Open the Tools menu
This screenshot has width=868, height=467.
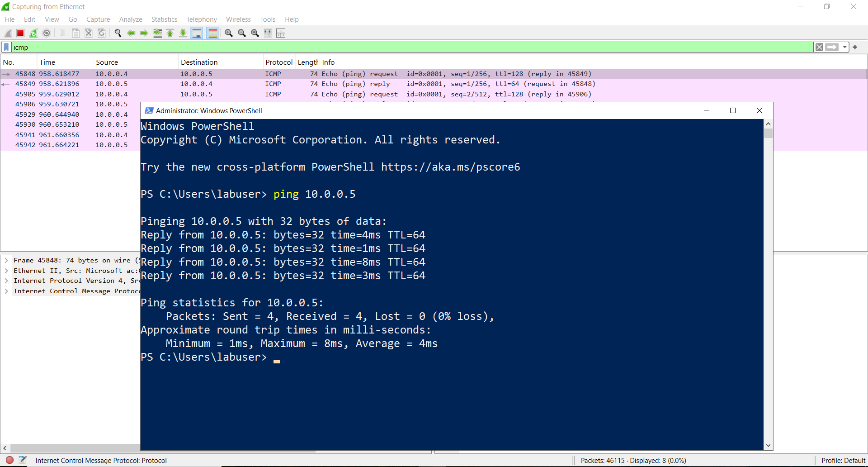click(268, 19)
